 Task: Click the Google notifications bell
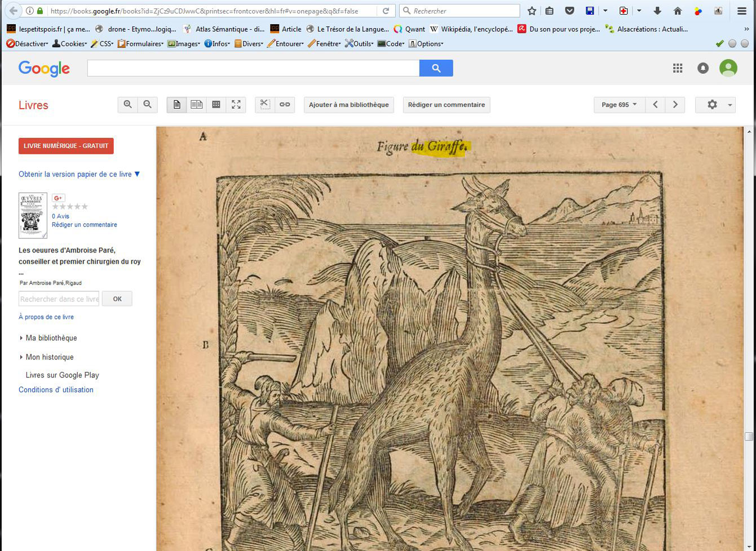[703, 68]
